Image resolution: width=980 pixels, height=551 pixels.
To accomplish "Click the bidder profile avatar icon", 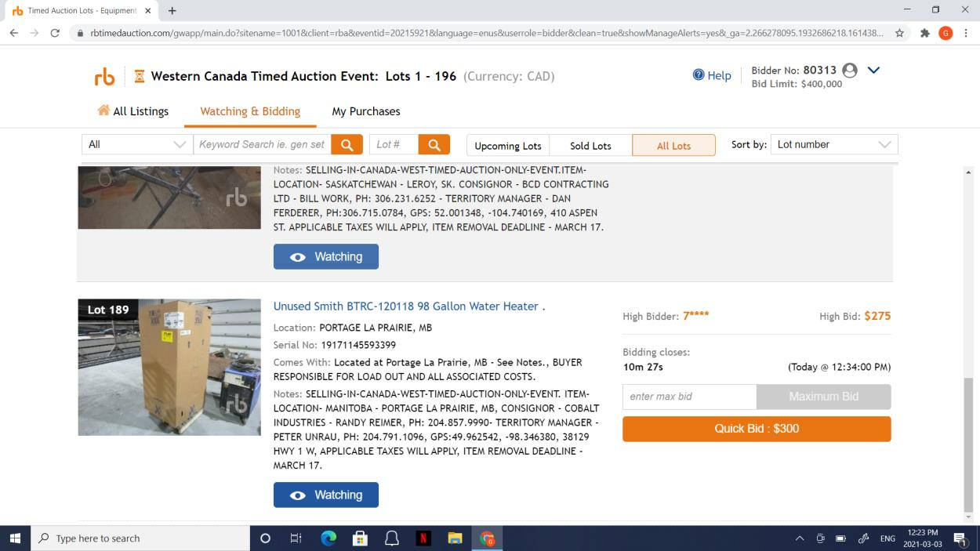I will [x=849, y=70].
